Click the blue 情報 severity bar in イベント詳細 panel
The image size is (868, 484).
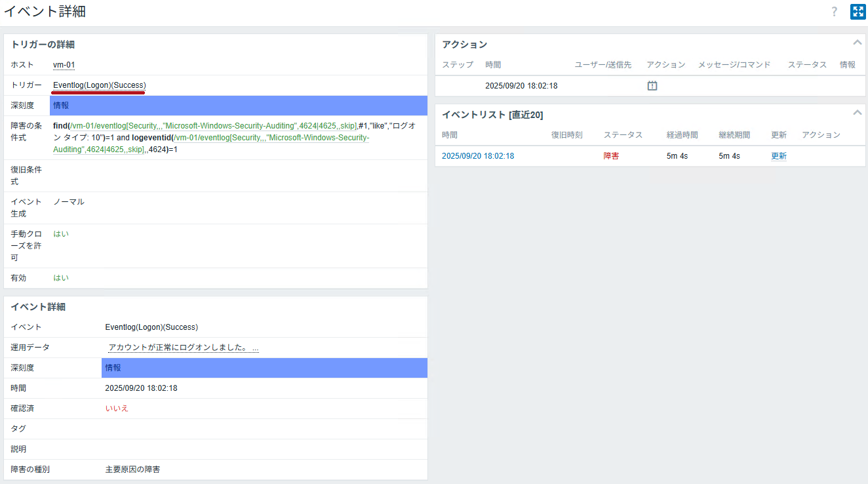pyautogui.click(x=264, y=368)
